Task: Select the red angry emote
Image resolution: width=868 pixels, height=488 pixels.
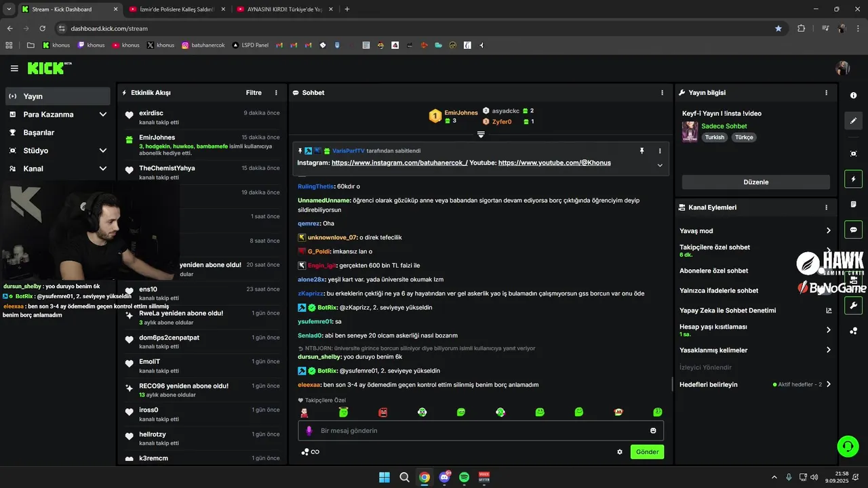Action: point(383,412)
